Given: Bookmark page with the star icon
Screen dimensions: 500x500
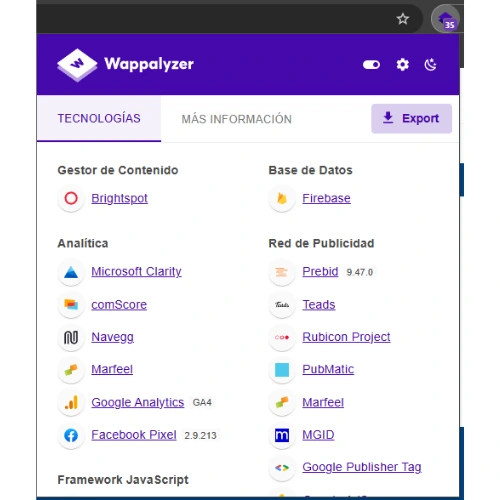Looking at the screenshot, I should pyautogui.click(x=403, y=19).
